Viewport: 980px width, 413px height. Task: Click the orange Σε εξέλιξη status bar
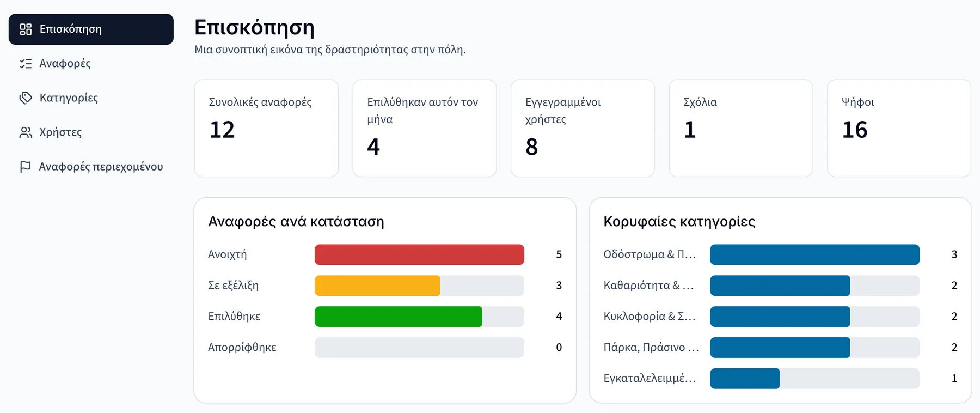[377, 286]
